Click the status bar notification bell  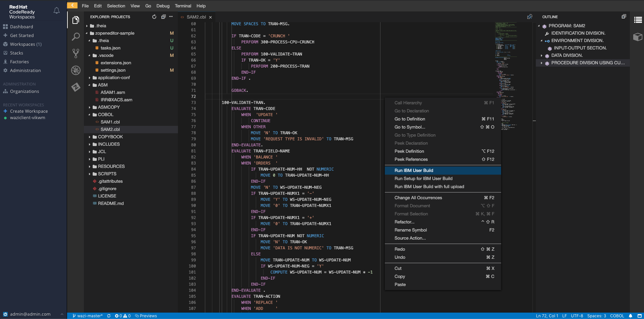pos(631,316)
